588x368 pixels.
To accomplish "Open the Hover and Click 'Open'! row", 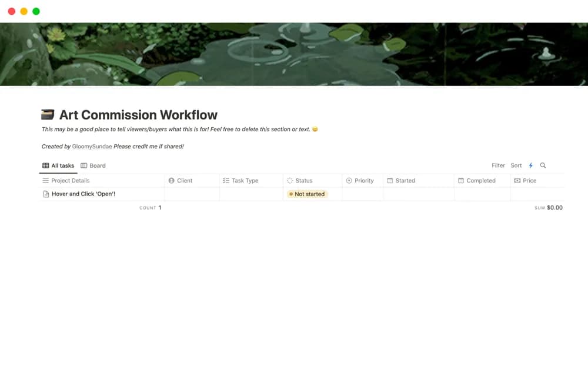I will [83, 194].
